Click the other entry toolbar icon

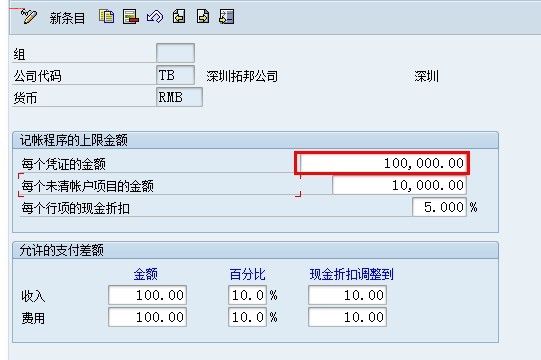point(227,17)
